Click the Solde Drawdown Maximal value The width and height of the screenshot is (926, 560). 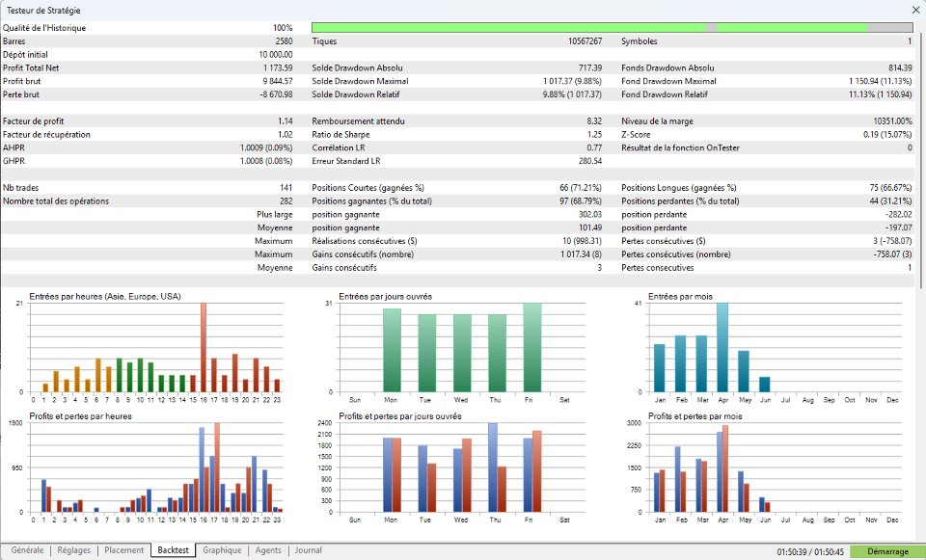point(572,81)
